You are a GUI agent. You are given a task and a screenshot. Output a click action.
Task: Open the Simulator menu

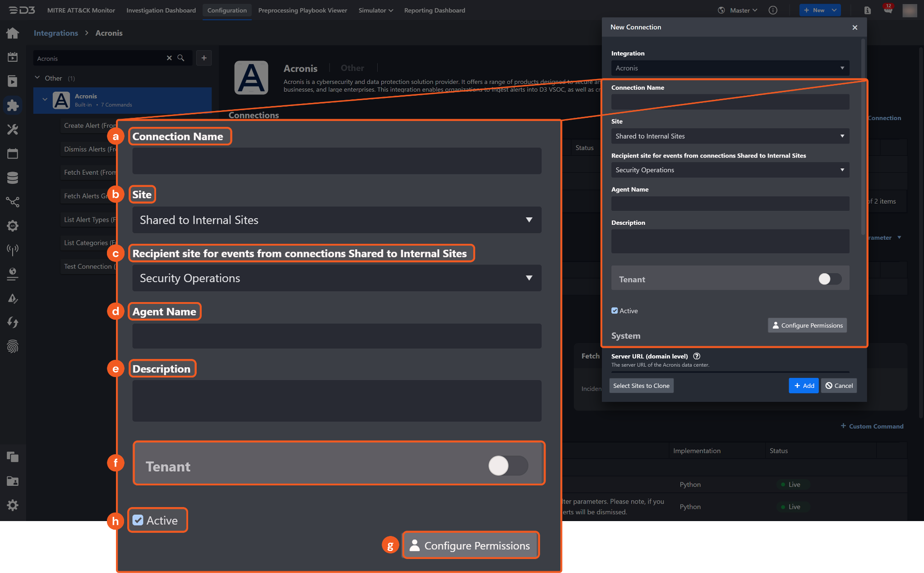click(375, 10)
